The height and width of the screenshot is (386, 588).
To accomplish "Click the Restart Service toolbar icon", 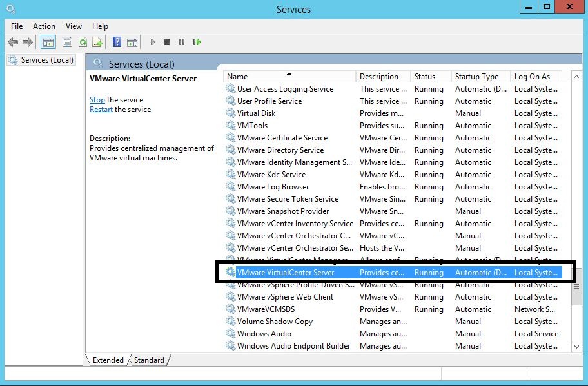I will pos(197,43).
